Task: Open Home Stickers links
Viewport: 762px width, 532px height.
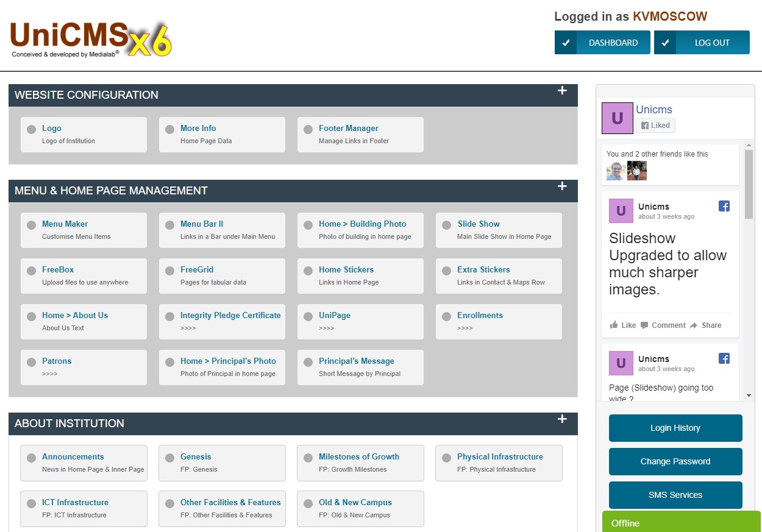Action: (360, 276)
